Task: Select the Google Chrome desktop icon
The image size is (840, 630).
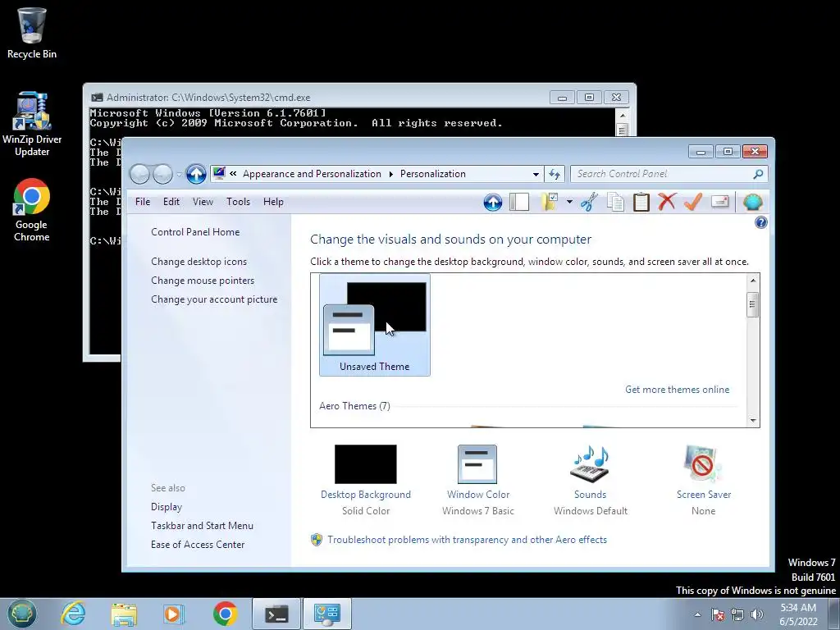Action: tap(32, 210)
